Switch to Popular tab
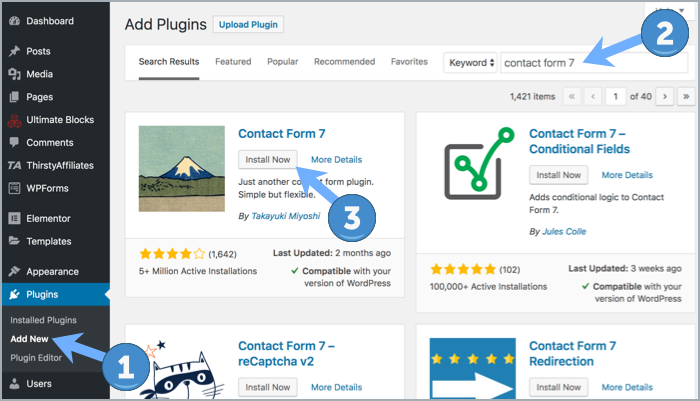The width and height of the screenshot is (700, 401). pyautogui.click(x=283, y=62)
